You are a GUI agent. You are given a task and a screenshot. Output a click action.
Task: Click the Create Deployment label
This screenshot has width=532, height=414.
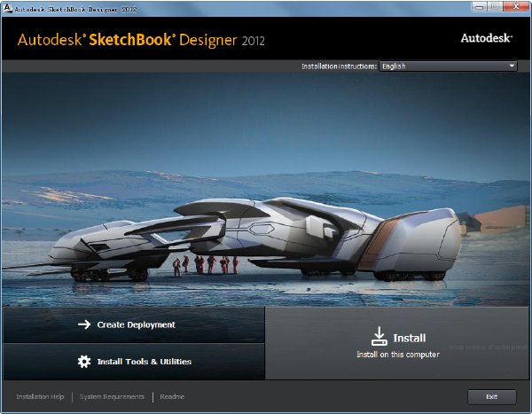pos(136,324)
